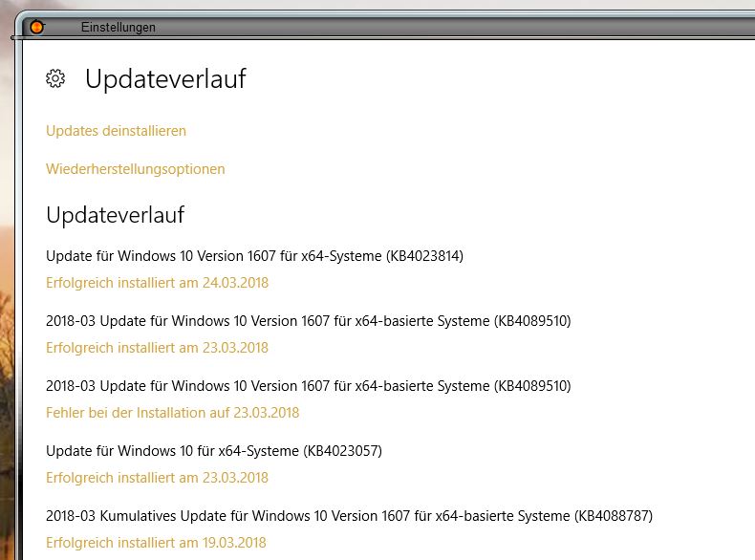The width and height of the screenshot is (755, 560).
Task: Click the 'Einstellungen' window title text
Action: 118,27
